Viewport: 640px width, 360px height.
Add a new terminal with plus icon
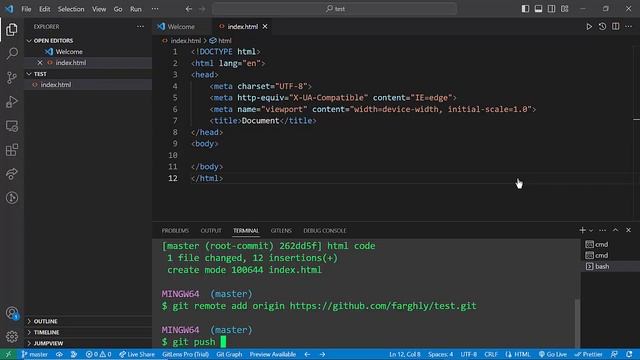click(582, 230)
